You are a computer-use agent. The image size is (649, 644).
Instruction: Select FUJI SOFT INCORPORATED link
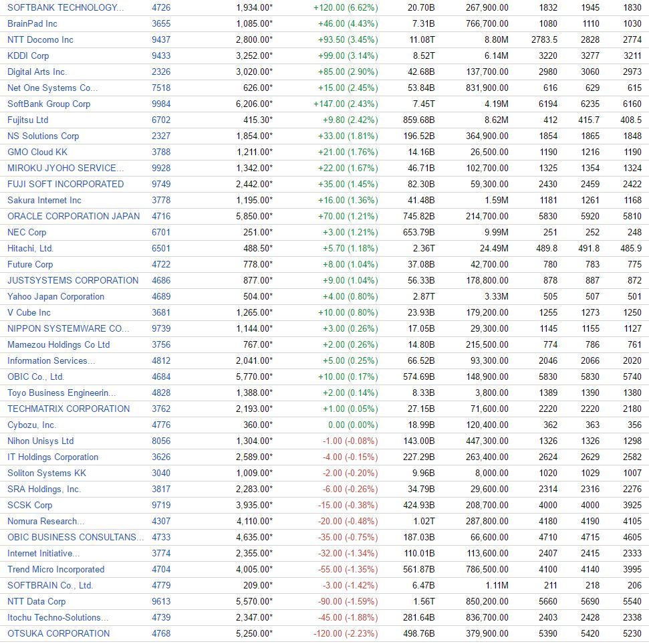click(x=66, y=185)
